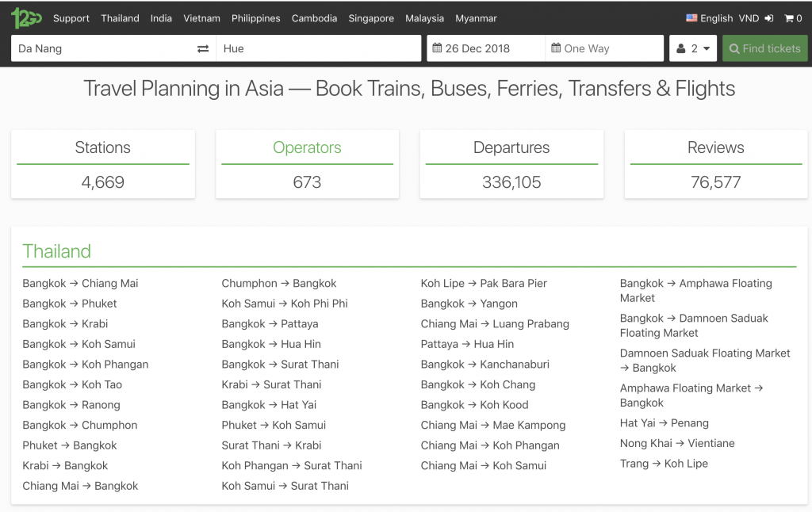Open the Nong Khai → Vientiane route
This screenshot has height=512, width=812.
tap(677, 442)
